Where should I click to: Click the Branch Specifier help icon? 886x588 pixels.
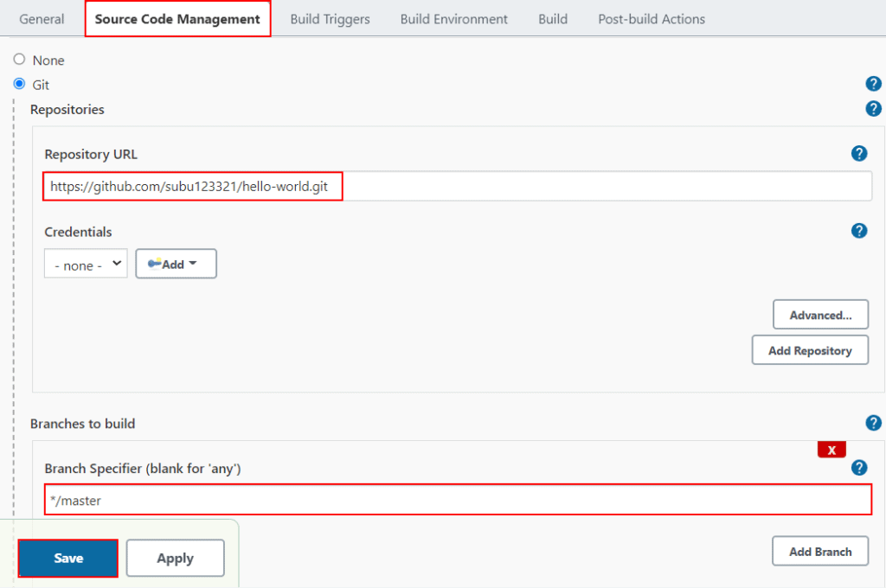[859, 467]
